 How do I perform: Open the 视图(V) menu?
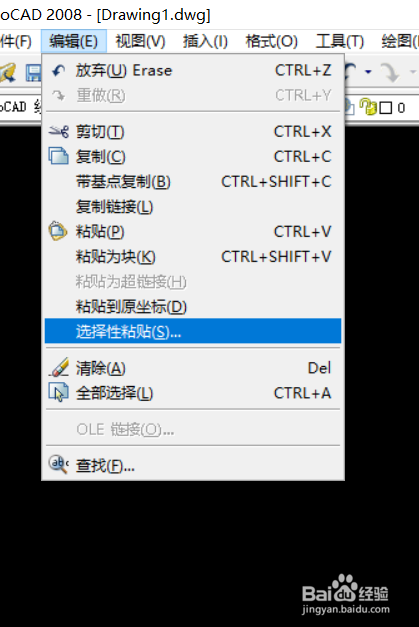pos(140,41)
